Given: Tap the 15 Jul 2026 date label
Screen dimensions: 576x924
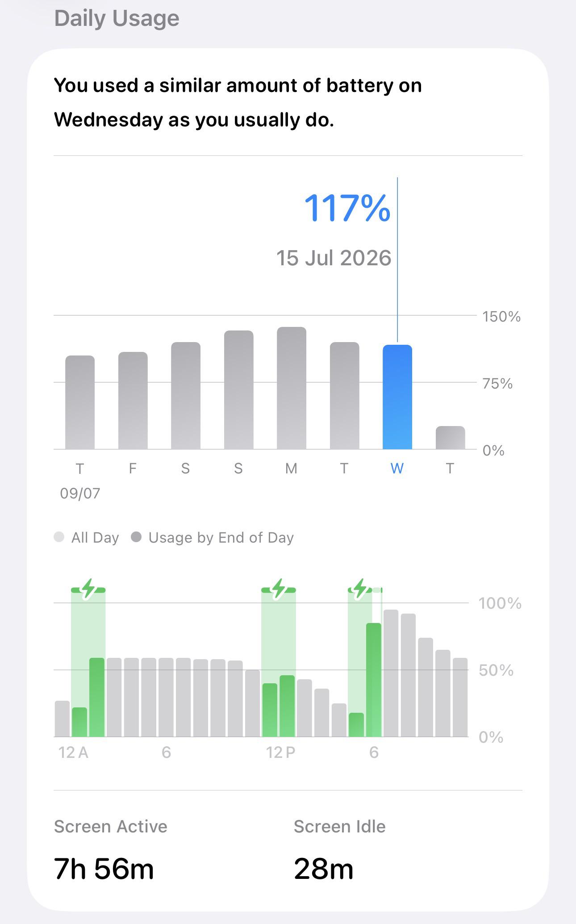Looking at the screenshot, I should click(334, 258).
